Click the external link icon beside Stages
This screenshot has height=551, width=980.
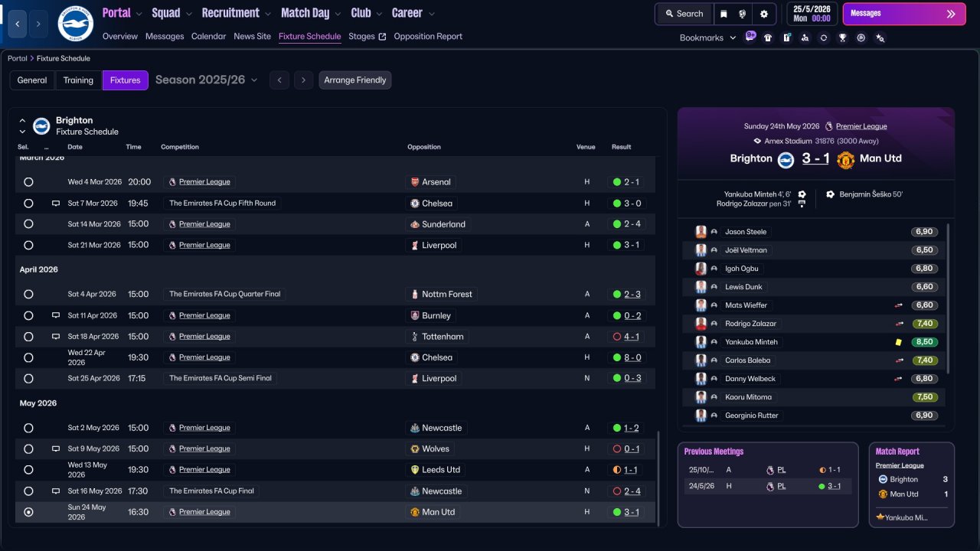382,37
